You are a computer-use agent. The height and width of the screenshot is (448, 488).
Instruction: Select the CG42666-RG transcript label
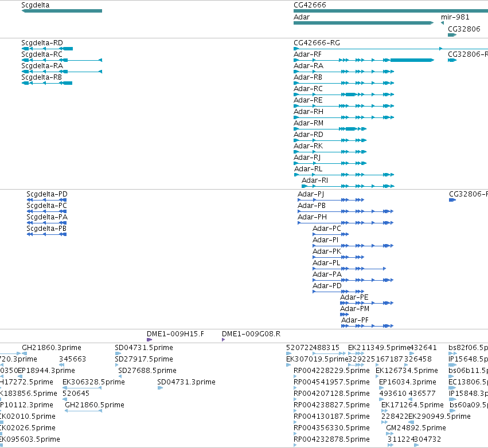click(317, 43)
